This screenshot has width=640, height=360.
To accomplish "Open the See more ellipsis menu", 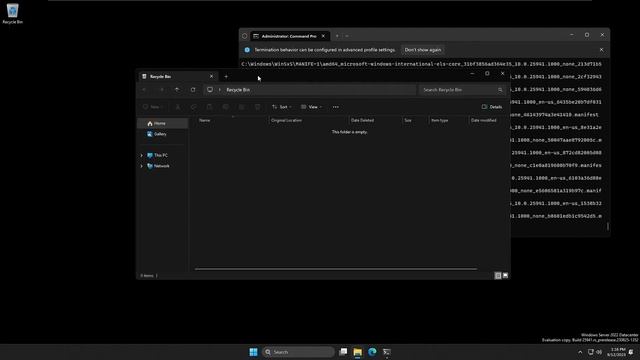I will click(336, 107).
